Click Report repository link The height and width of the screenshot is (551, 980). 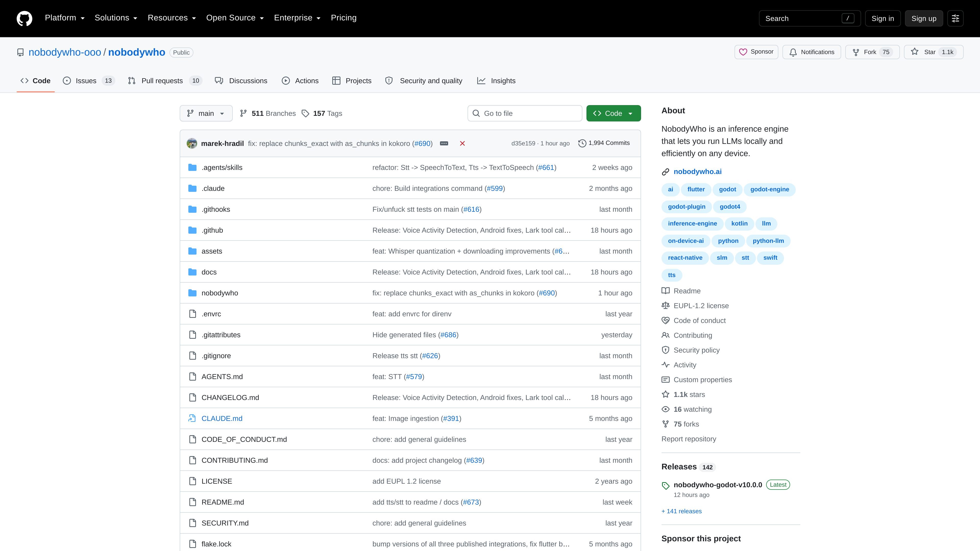tap(689, 439)
